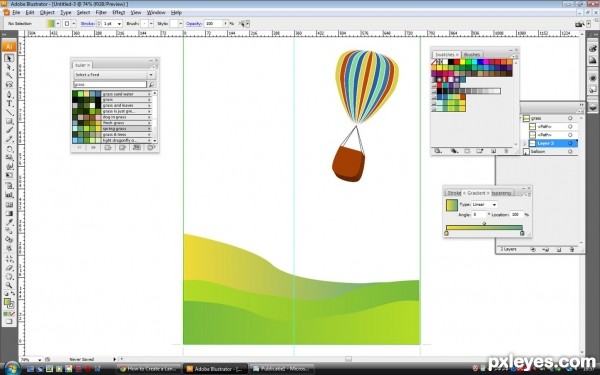Viewport: 600px width, 375px height.
Task: Open the Object menu
Action: click(47, 13)
